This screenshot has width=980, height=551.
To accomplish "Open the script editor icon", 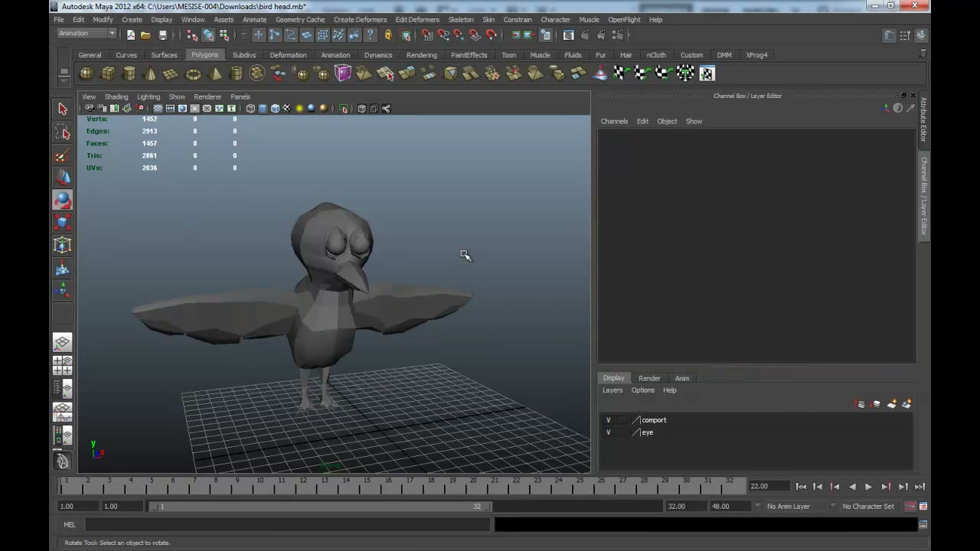I will 923,525.
